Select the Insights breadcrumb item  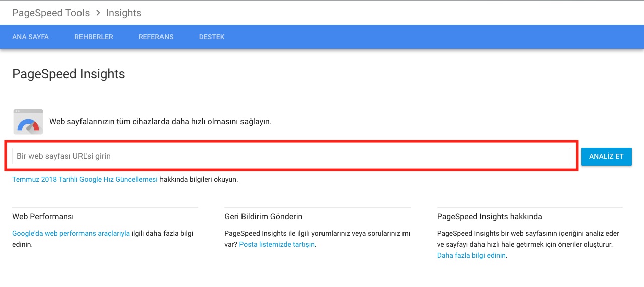point(124,13)
